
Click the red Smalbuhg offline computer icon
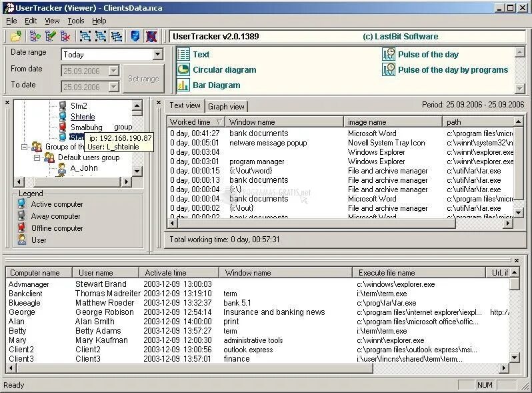pyautogui.click(x=63, y=127)
